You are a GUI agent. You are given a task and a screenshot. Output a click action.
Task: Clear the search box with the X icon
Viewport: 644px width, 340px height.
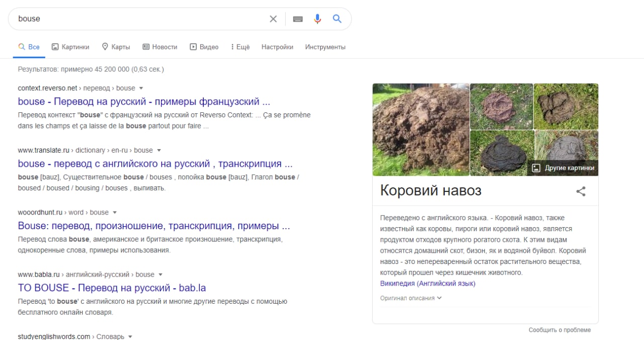pyautogui.click(x=273, y=19)
